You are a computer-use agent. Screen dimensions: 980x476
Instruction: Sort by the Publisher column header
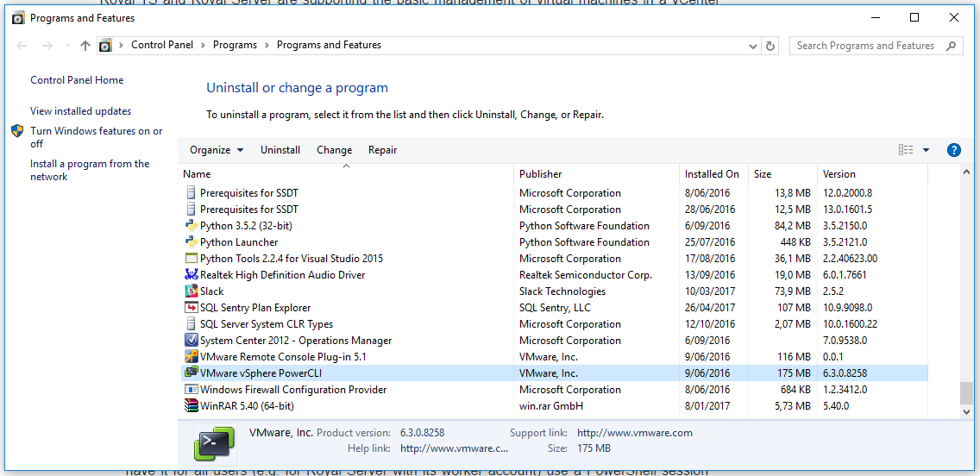pos(597,174)
